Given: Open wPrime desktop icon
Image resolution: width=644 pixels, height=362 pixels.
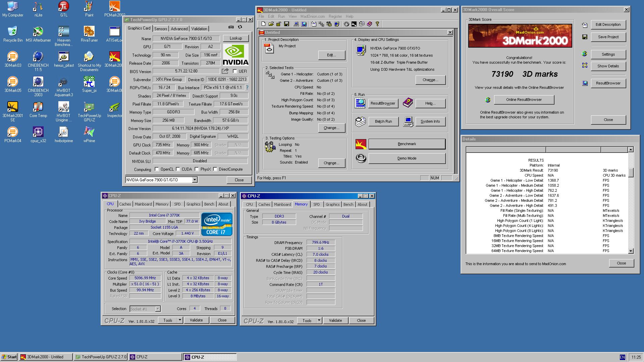Looking at the screenshot, I should 89,134.
